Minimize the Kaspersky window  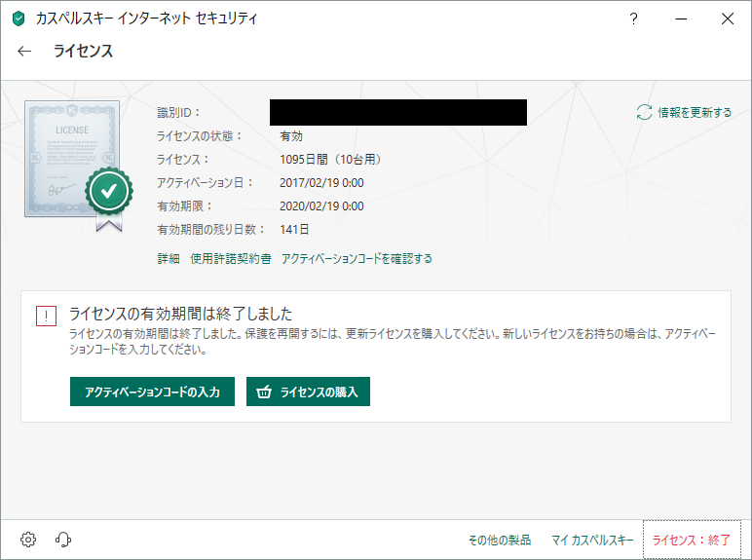coord(681,19)
